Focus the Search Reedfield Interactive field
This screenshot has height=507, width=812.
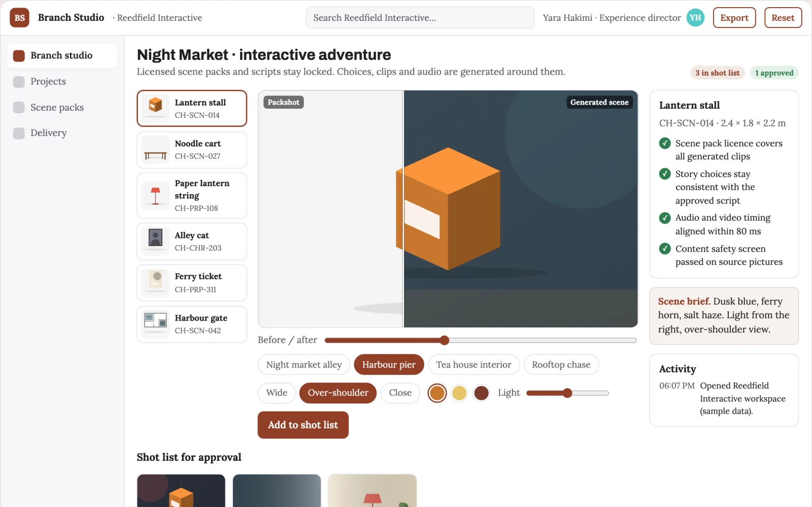point(420,18)
